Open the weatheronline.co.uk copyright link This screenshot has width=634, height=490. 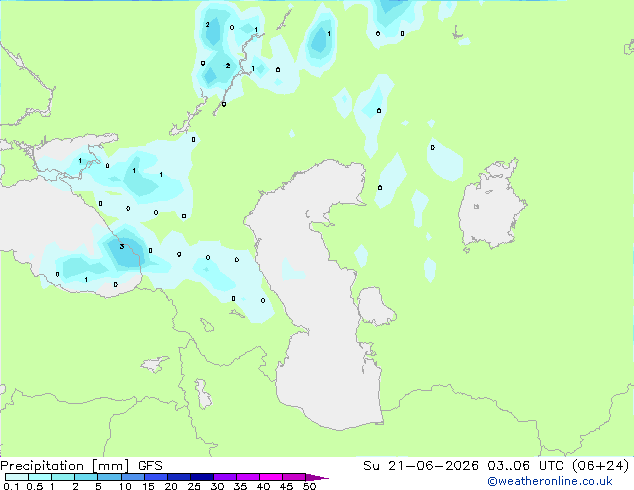click(550, 481)
